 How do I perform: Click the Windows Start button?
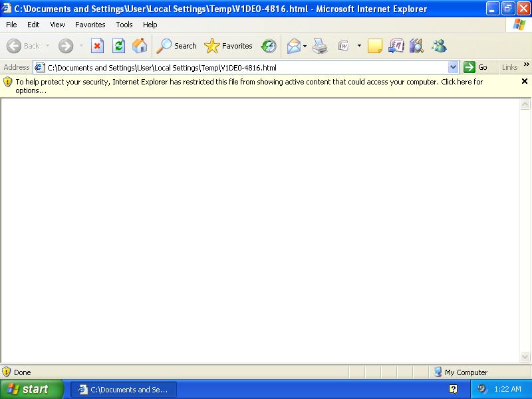tap(31, 389)
